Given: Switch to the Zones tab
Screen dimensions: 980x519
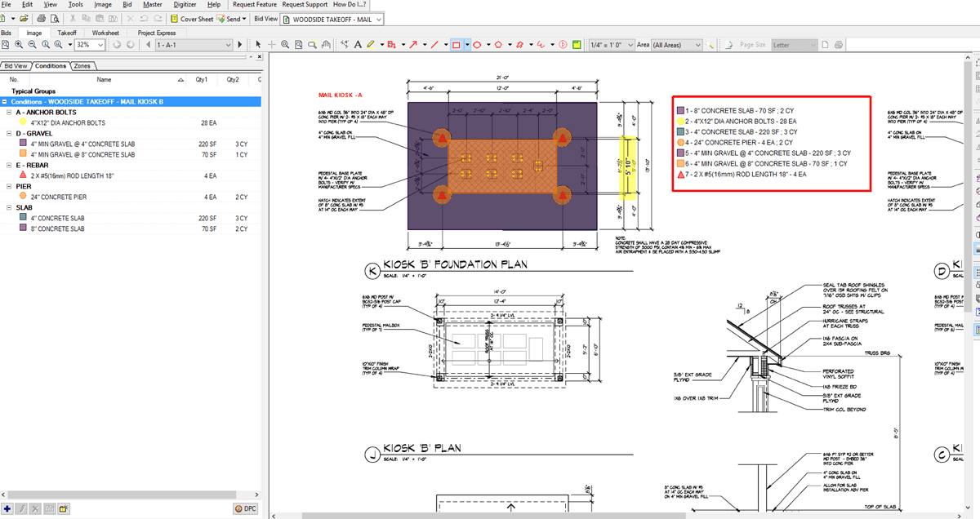Looking at the screenshot, I should coord(82,65).
